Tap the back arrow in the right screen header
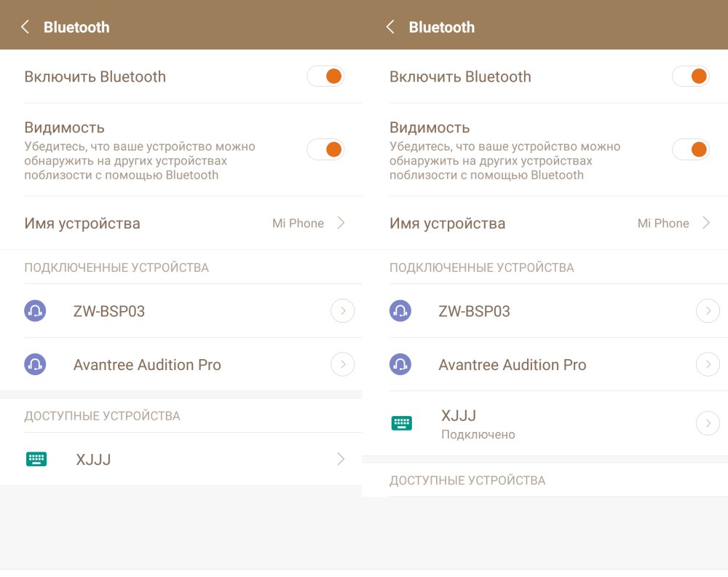 click(x=390, y=27)
